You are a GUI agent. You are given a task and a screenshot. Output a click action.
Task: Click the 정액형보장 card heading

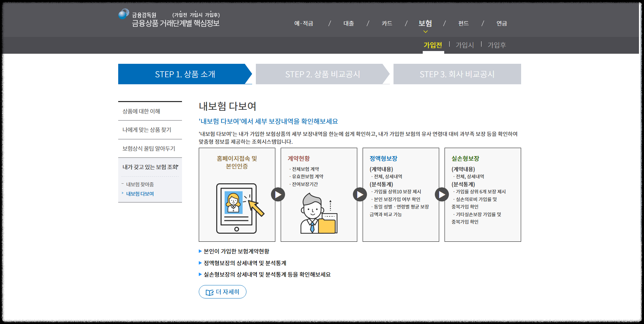tap(383, 158)
